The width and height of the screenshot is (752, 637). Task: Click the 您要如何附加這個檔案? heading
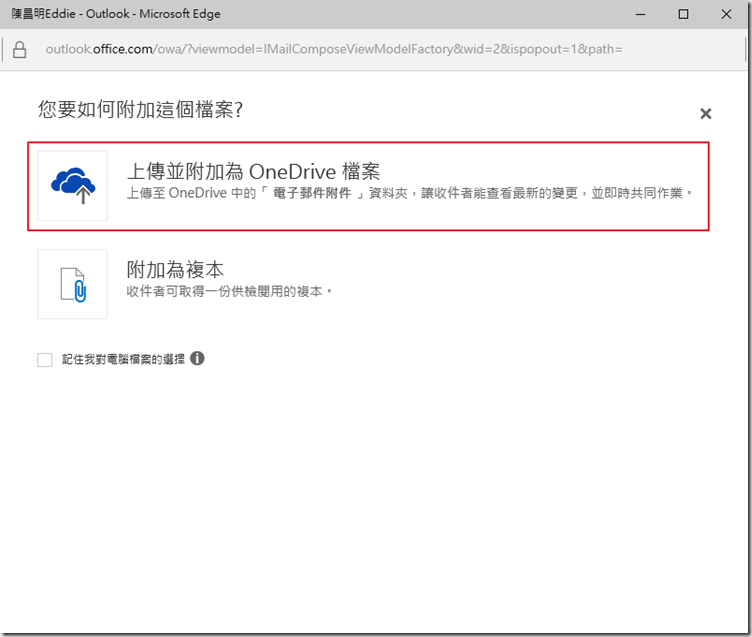pyautogui.click(x=140, y=109)
